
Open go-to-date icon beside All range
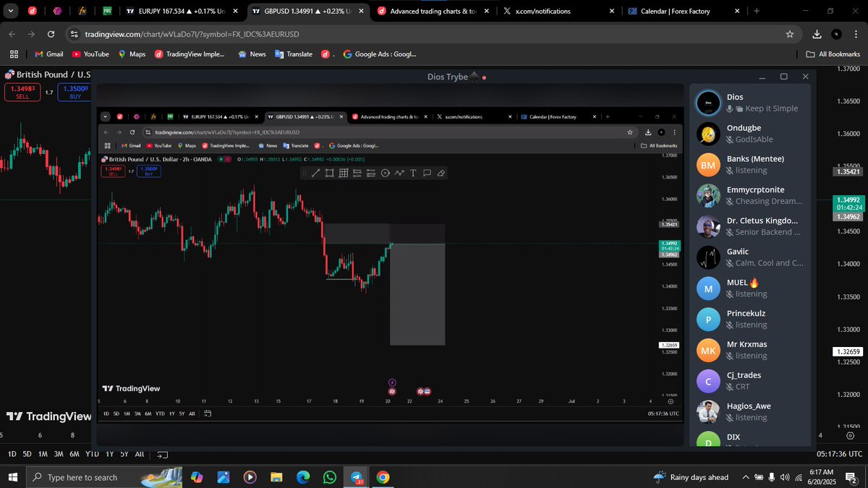point(163,455)
